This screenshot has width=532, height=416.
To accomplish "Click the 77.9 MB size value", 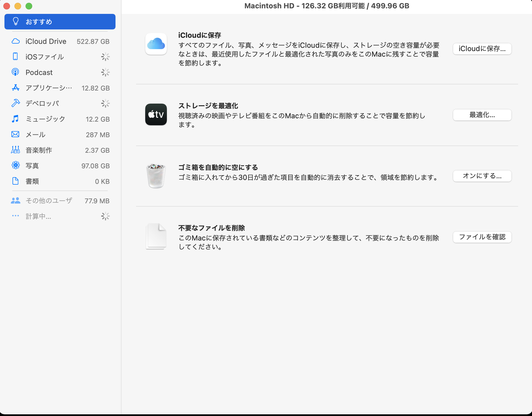I will pyautogui.click(x=97, y=201).
